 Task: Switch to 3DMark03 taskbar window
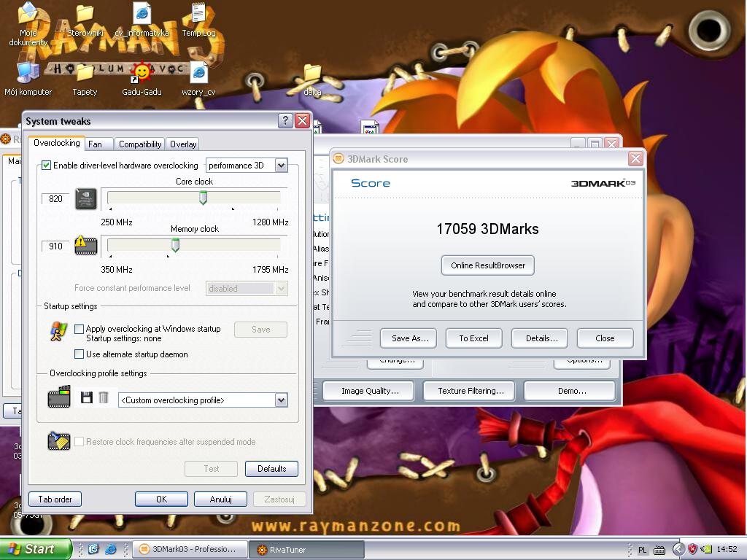pyautogui.click(x=190, y=549)
